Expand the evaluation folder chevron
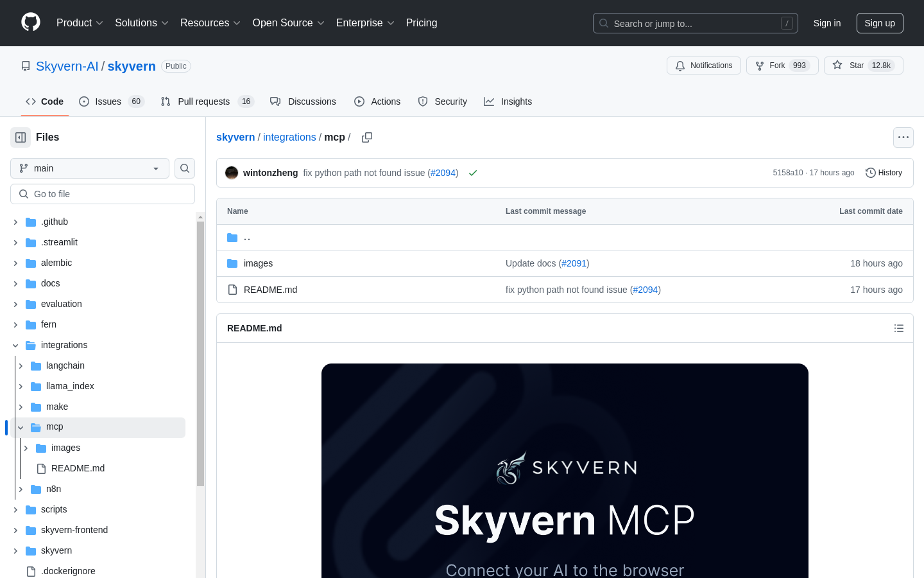This screenshot has width=924, height=578. point(15,304)
